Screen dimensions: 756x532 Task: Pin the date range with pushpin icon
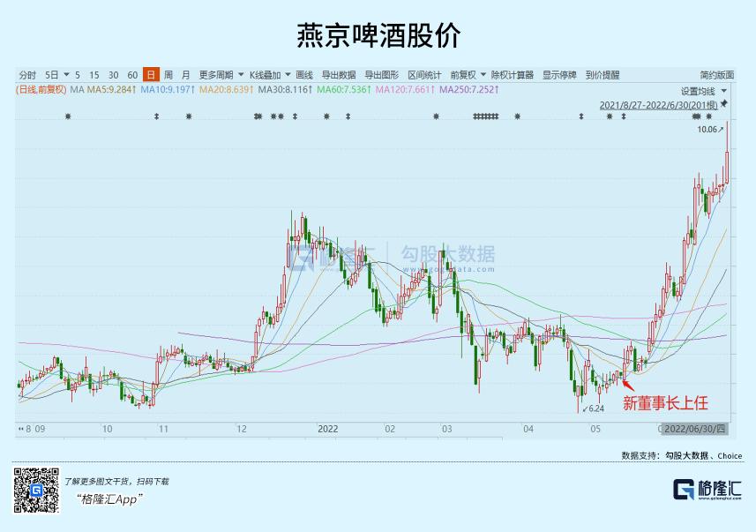coord(723,104)
